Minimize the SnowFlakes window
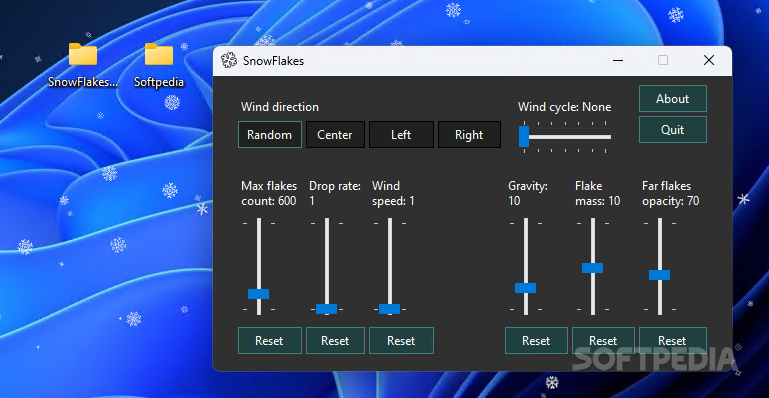Image resolution: width=769 pixels, height=398 pixels. click(618, 60)
